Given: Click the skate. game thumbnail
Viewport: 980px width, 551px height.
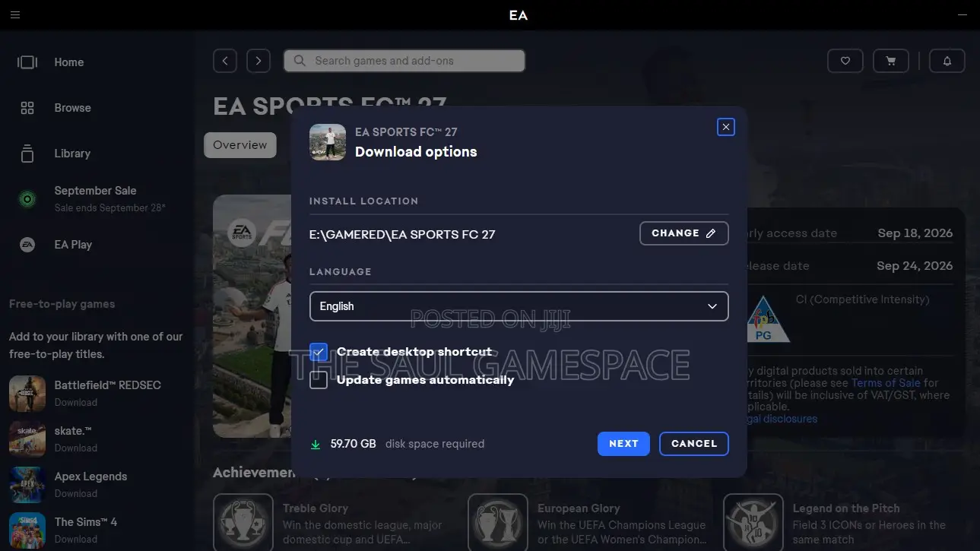Looking at the screenshot, I should (27, 439).
